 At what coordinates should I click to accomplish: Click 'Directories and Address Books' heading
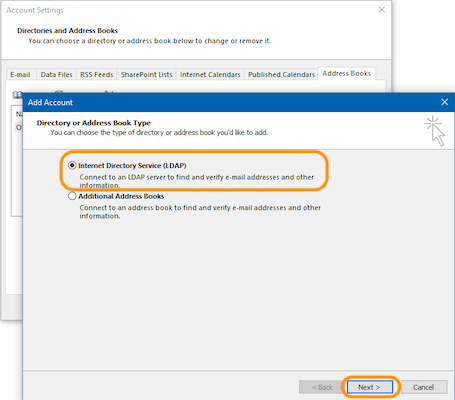[x=68, y=30]
